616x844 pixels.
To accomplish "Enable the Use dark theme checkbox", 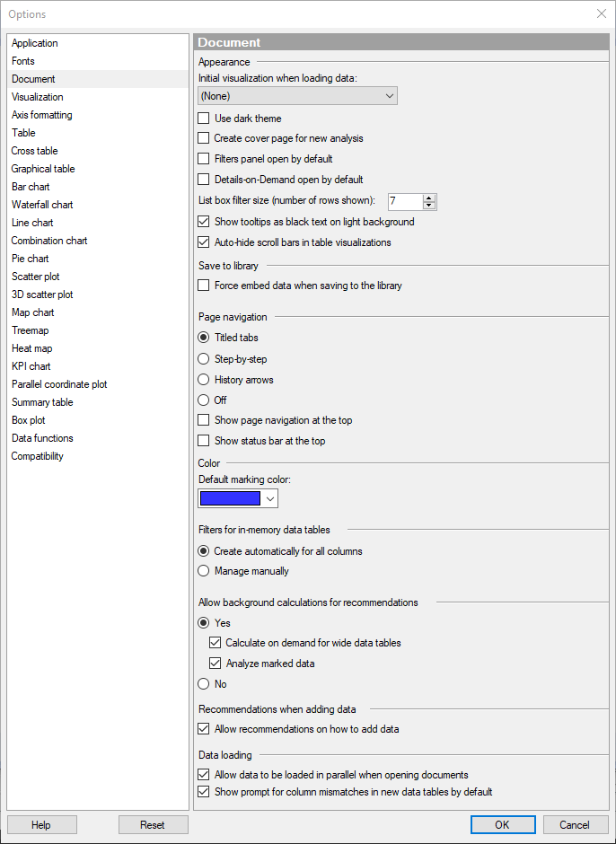I will point(204,119).
